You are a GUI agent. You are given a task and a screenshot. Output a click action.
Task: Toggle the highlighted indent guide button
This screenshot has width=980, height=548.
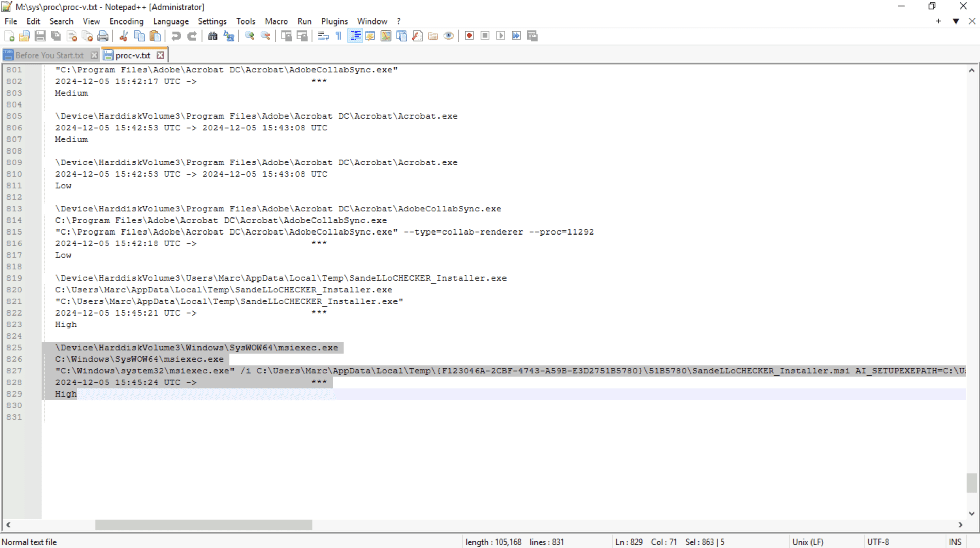[355, 36]
